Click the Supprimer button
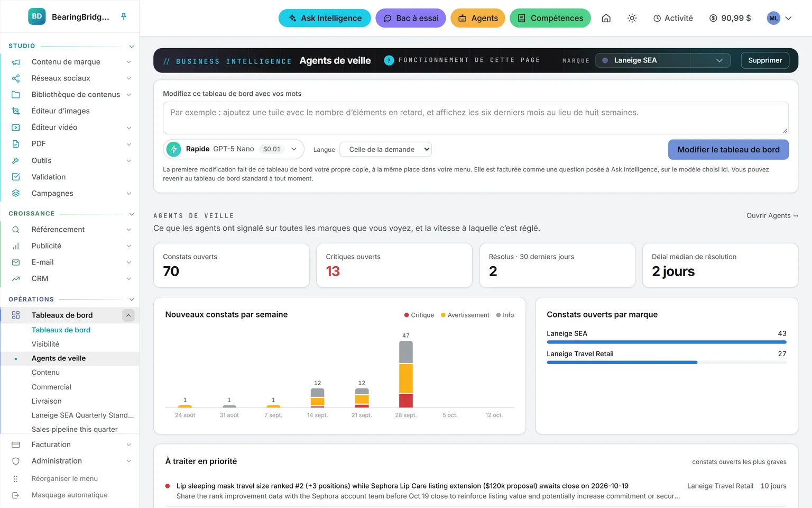This screenshot has height=508, width=812. 765,60
